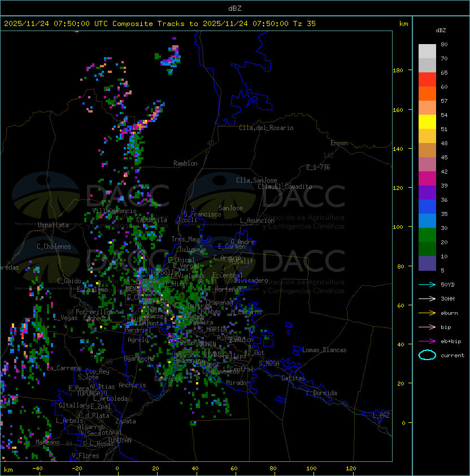Viewport: 470px width, 476px height.
Task: Click the pink bip arrow legend icon
Action: 427,327
